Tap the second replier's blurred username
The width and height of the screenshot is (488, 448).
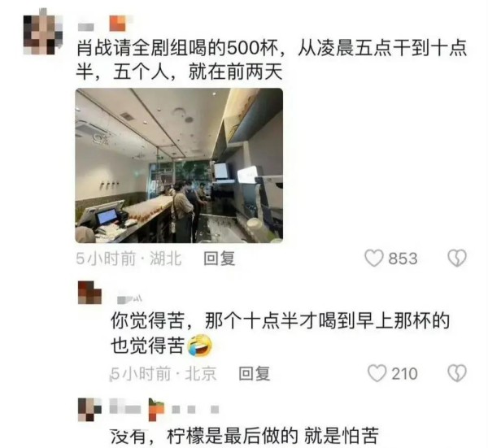pos(129,299)
